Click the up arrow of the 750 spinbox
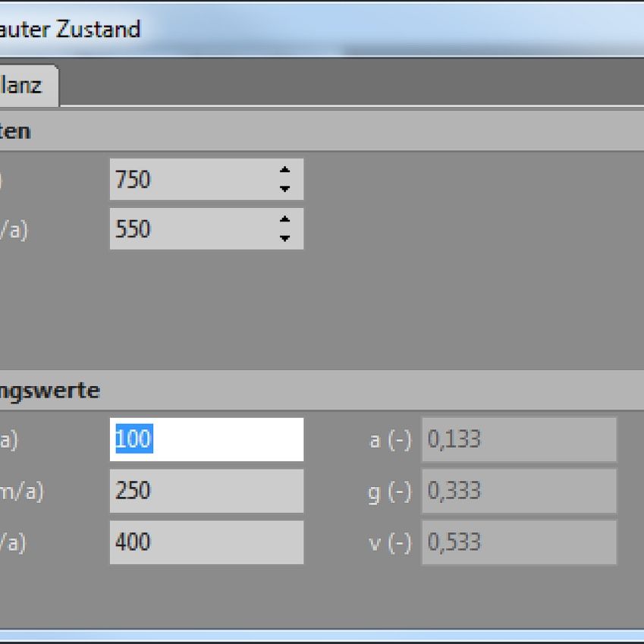This screenshot has height=644, width=644. (x=284, y=171)
